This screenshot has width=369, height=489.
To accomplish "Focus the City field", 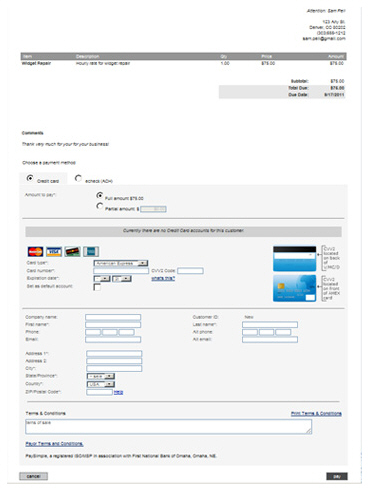I will click(x=114, y=369).
